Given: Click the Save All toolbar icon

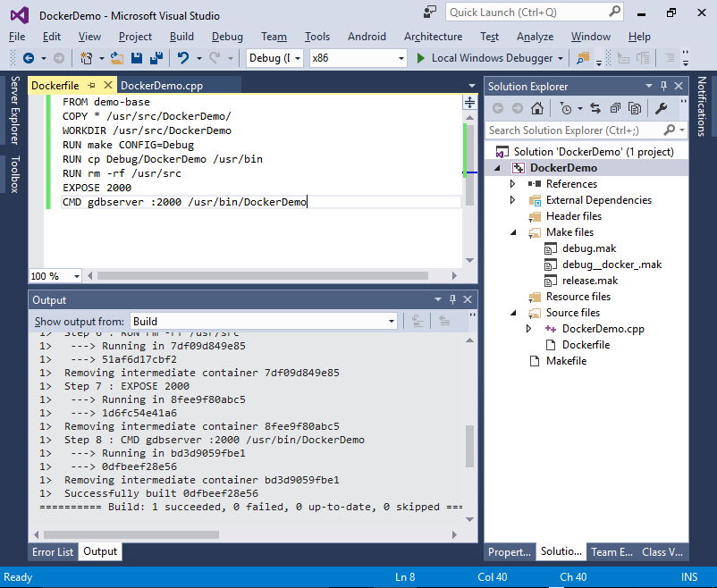Looking at the screenshot, I should point(156,58).
